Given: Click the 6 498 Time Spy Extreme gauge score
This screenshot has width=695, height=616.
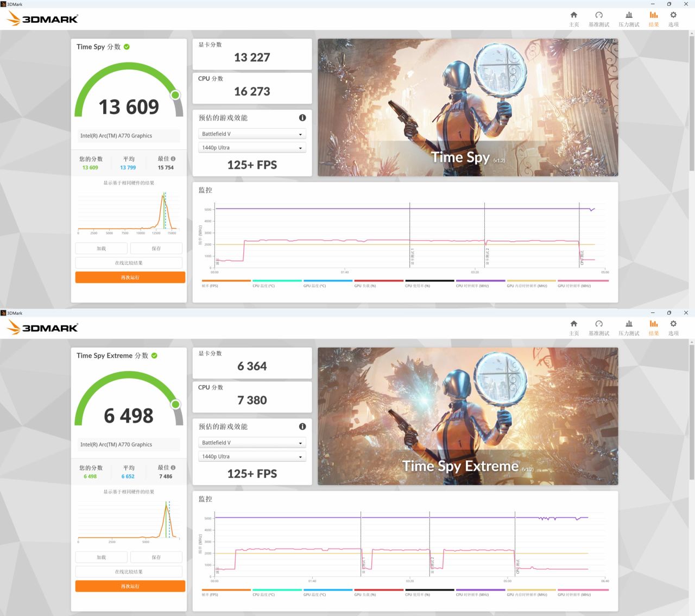Looking at the screenshot, I should pyautogui.click(x=129, y=416).
